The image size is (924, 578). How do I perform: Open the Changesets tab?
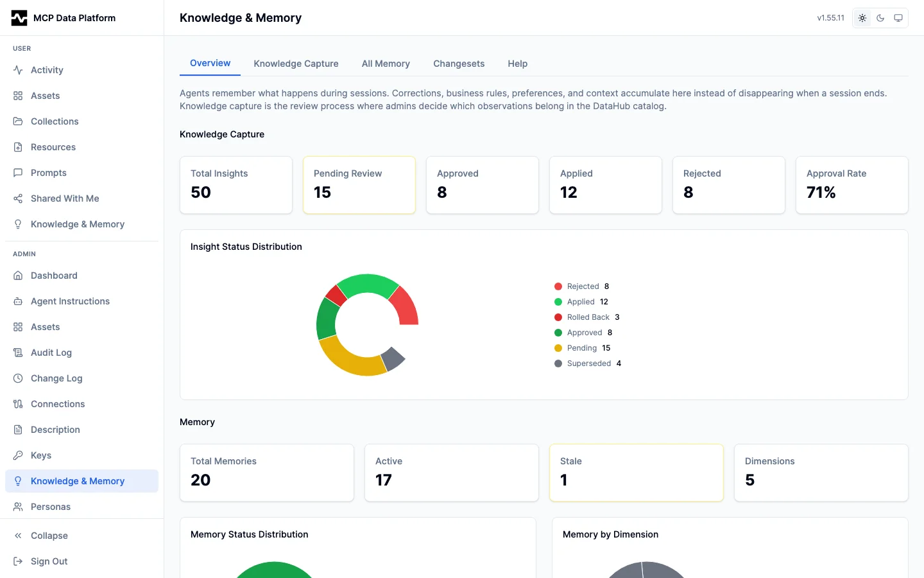459,64
